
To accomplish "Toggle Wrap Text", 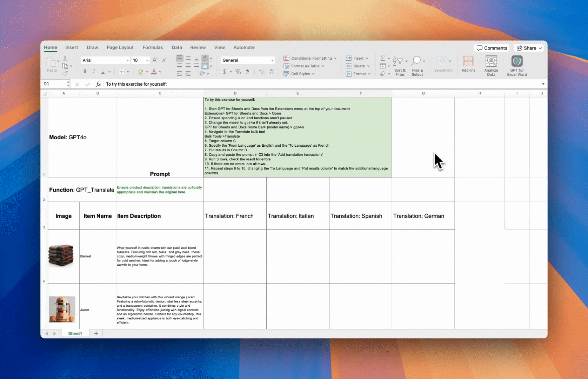I will point(205,58).
